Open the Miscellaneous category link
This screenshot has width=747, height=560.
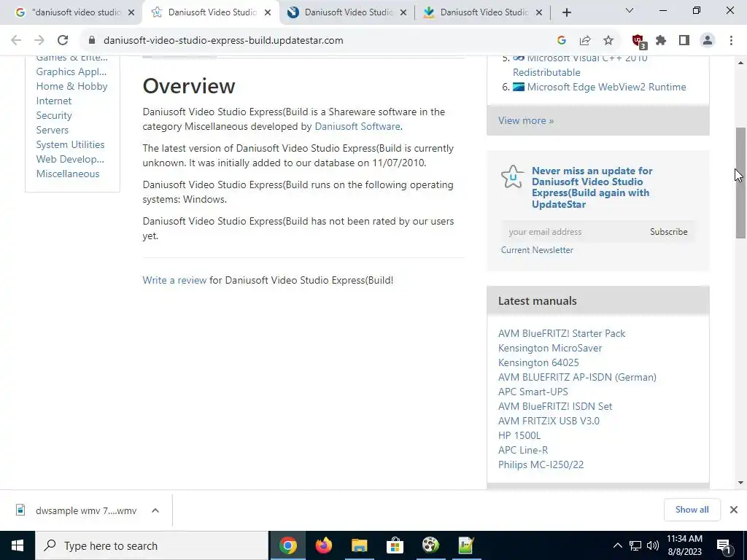pyautogui.click(x=68, y=174)
